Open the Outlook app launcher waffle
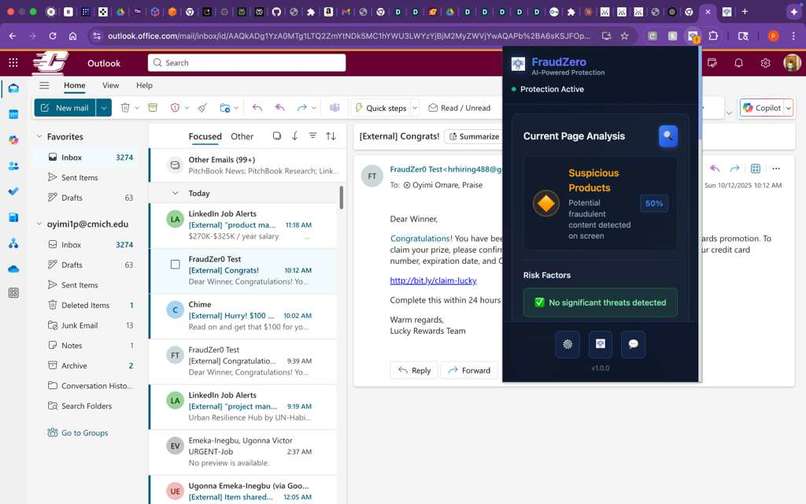This screenshot has height=504, width=806. 13,63
